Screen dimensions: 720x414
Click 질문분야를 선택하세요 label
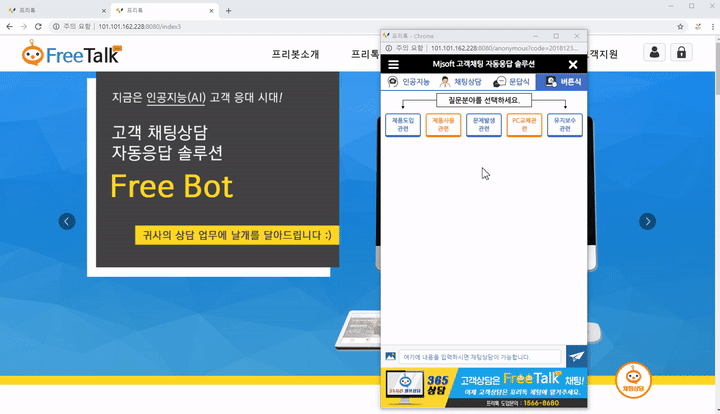484,100
